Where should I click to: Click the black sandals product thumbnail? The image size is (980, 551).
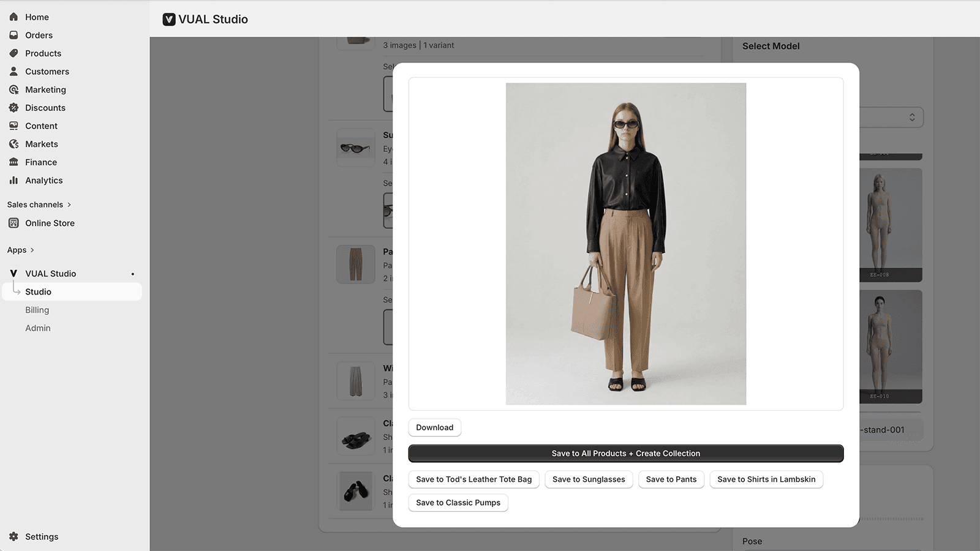tap(356, 436)
